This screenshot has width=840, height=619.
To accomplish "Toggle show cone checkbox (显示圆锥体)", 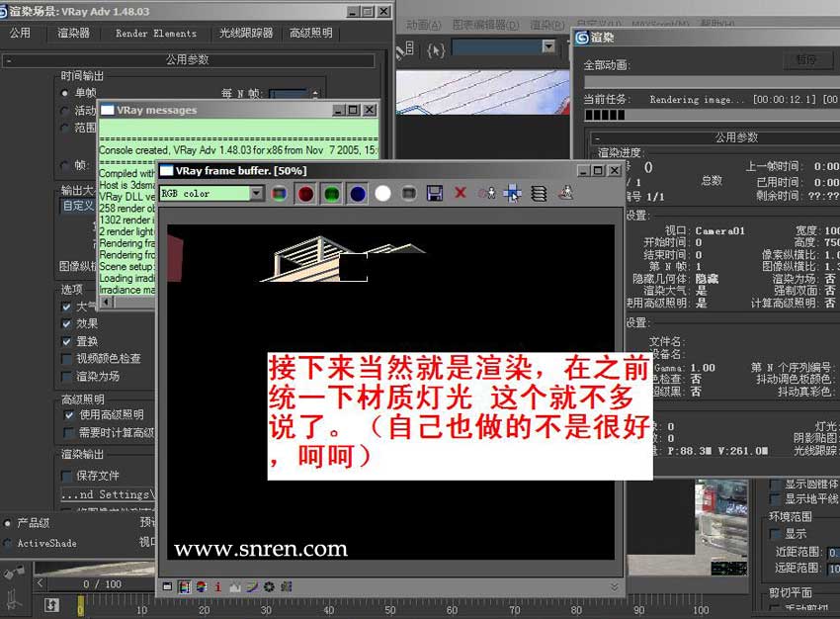I will click(775, 485).
